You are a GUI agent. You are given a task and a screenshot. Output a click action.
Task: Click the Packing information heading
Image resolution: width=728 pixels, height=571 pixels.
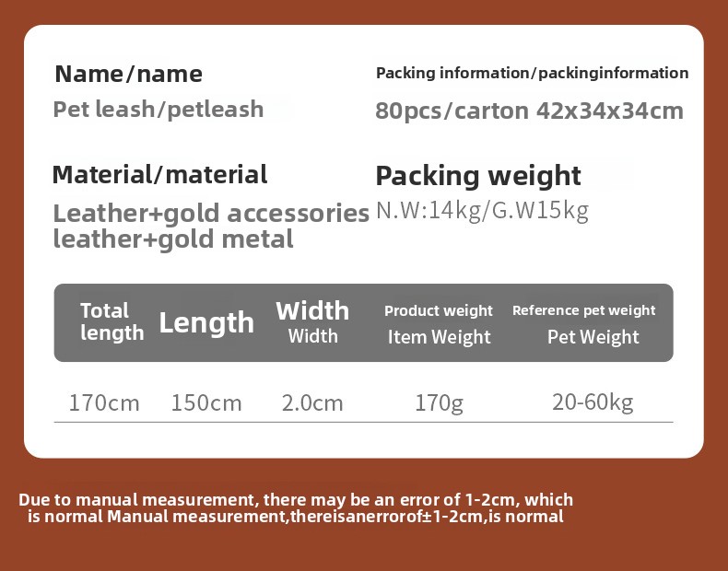[532, 73]
